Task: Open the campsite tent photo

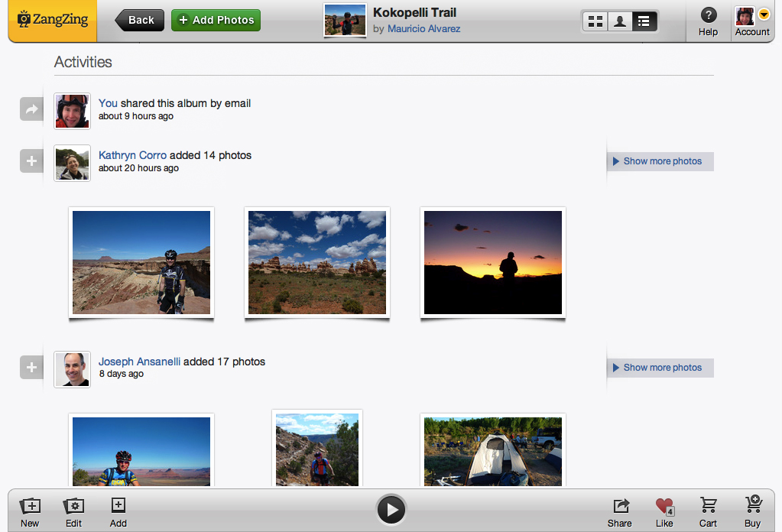Action: [493, 451]
